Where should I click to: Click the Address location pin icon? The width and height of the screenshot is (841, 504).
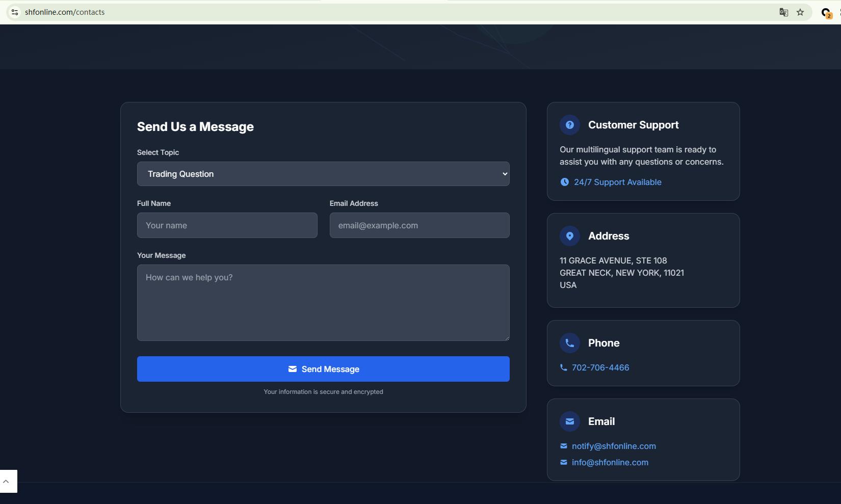pyautogui.click(x=569, y=236)
